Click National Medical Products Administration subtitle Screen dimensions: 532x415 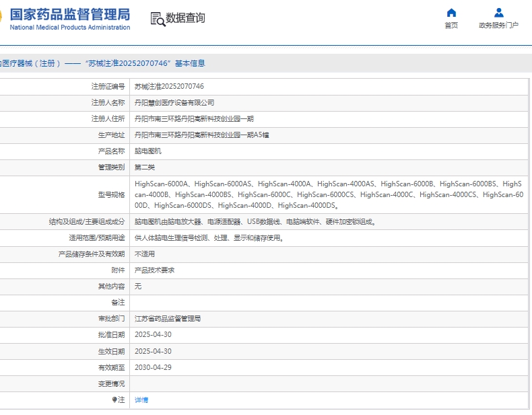click(x=70, y=27)
